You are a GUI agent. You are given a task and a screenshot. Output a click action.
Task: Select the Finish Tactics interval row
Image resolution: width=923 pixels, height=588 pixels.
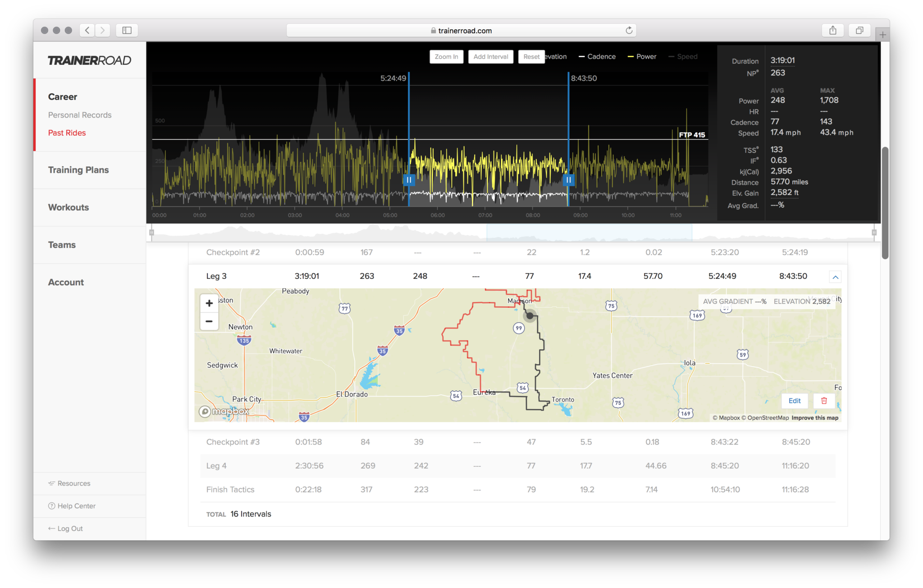(517, 489)
